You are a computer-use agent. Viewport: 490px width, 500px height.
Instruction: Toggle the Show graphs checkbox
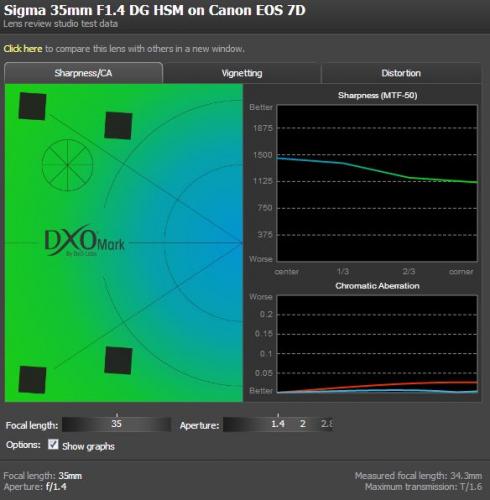coord(53,444)
